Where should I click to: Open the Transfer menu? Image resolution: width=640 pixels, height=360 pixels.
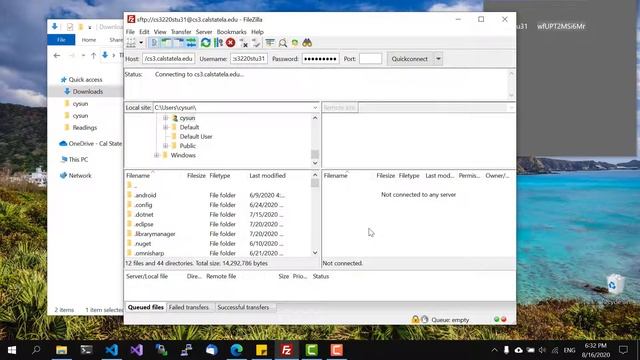(x=181, y=32)
